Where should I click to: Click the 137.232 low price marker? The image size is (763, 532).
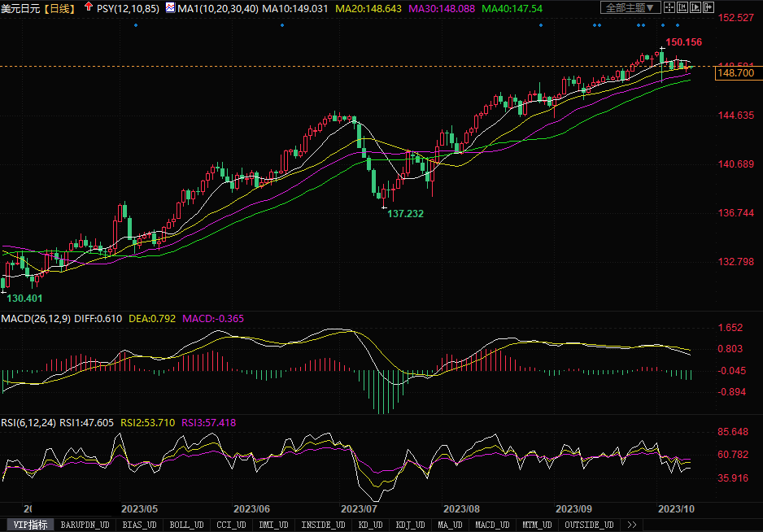pos(405,213)
